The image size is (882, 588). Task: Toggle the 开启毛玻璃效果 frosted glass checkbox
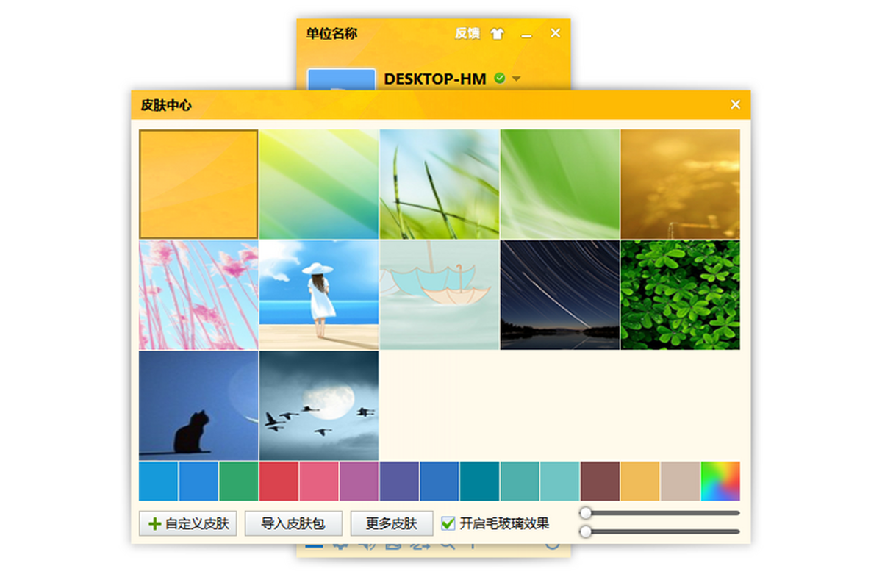448,523
